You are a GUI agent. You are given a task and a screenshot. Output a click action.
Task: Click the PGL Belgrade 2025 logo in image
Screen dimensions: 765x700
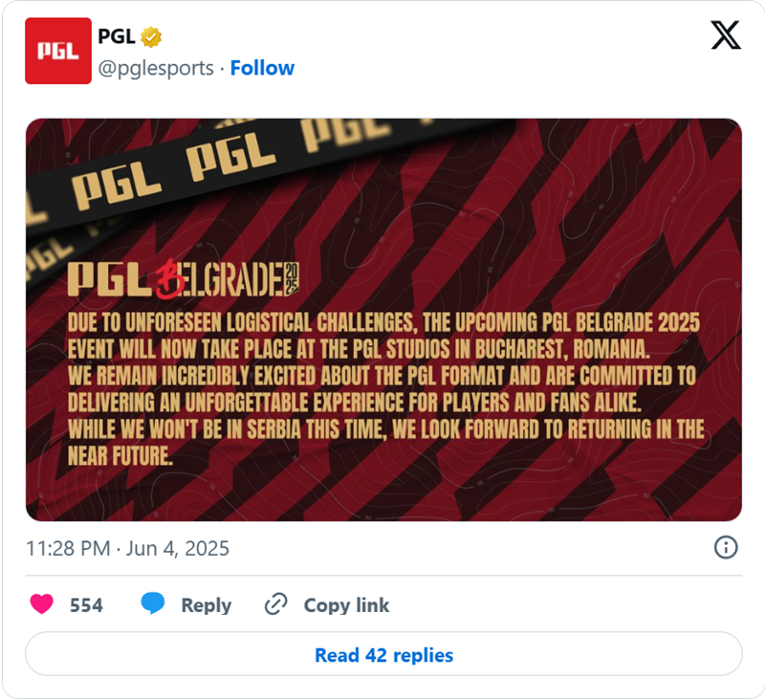click(x=184, y=278)
